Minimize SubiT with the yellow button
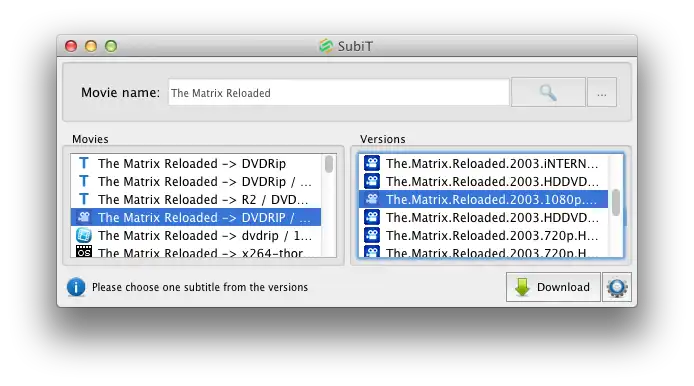 [91, 46]
